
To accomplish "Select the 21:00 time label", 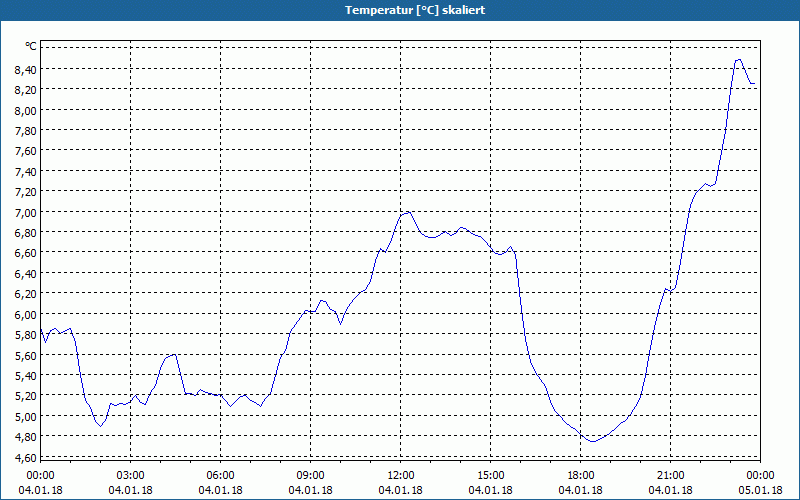I will (x=670, y=476).
